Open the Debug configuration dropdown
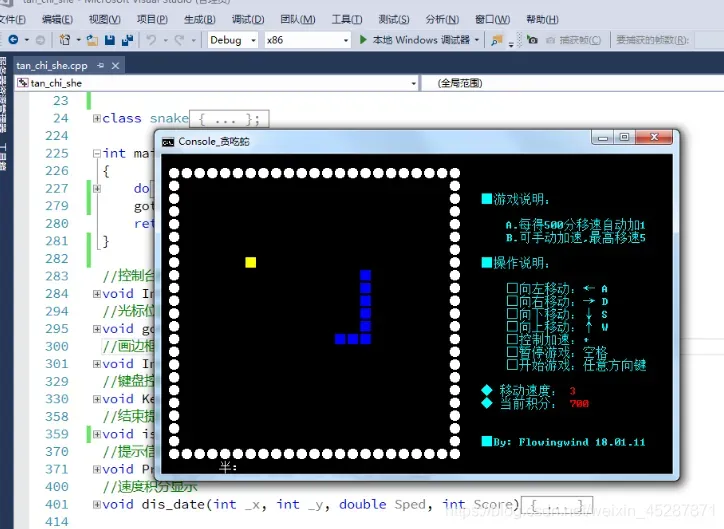This screenshot has height=529, width=724. 233,40
